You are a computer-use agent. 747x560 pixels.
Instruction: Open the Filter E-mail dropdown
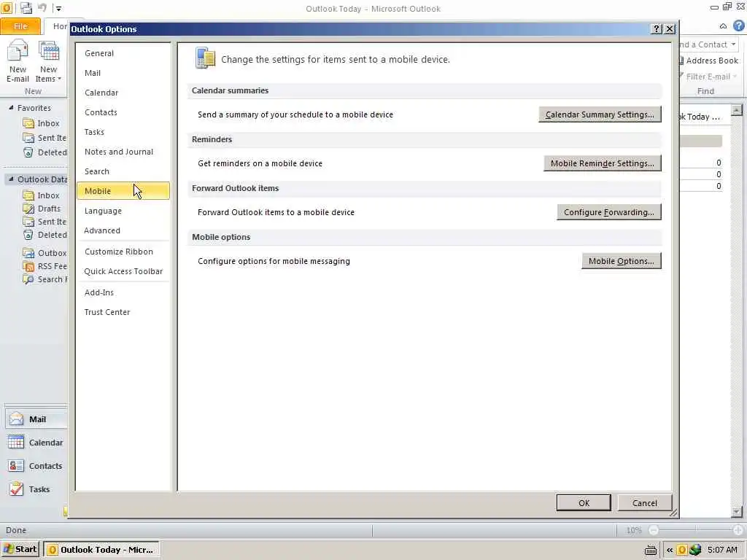734,76
